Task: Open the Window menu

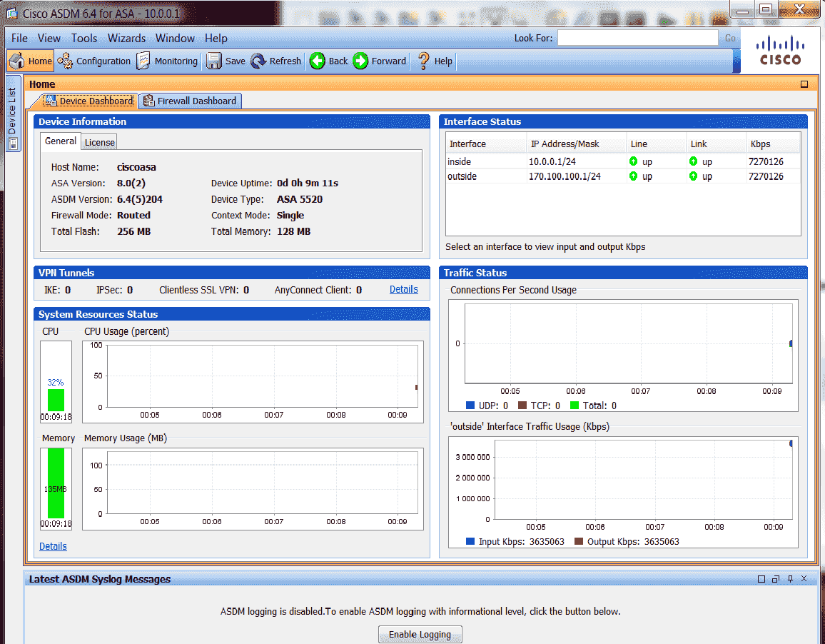Action: (x=175, y=38)
